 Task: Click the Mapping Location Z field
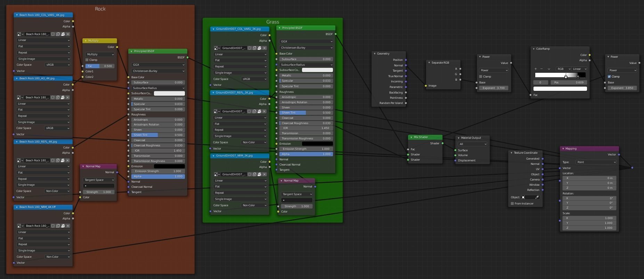click(589, 188)
